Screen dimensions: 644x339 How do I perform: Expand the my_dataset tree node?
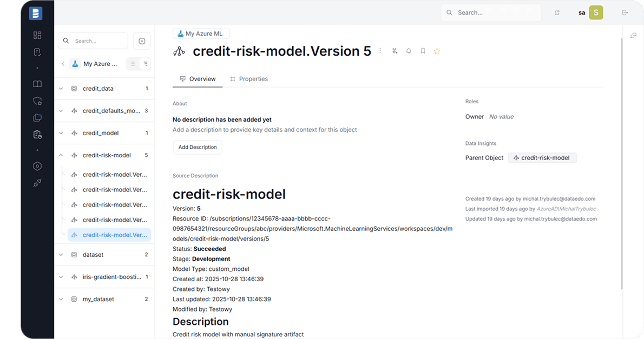pos(61,299)
